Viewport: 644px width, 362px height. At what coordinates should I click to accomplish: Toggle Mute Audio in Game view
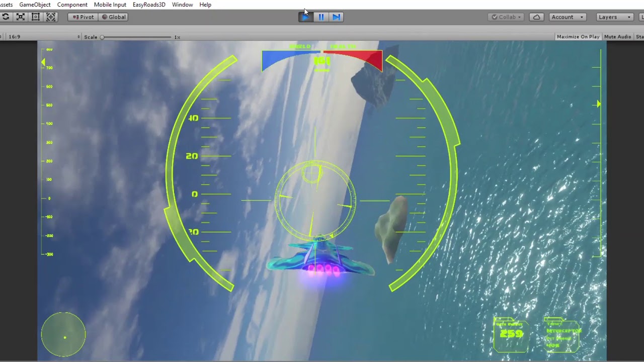[x=617, y=37]
